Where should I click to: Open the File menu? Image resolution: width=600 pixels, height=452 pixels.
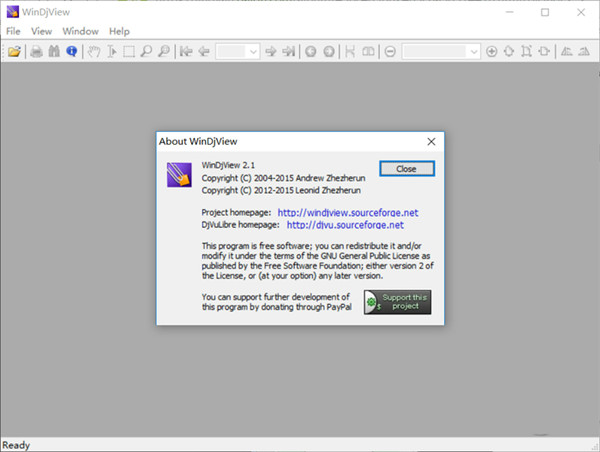[x=13, y=31]
